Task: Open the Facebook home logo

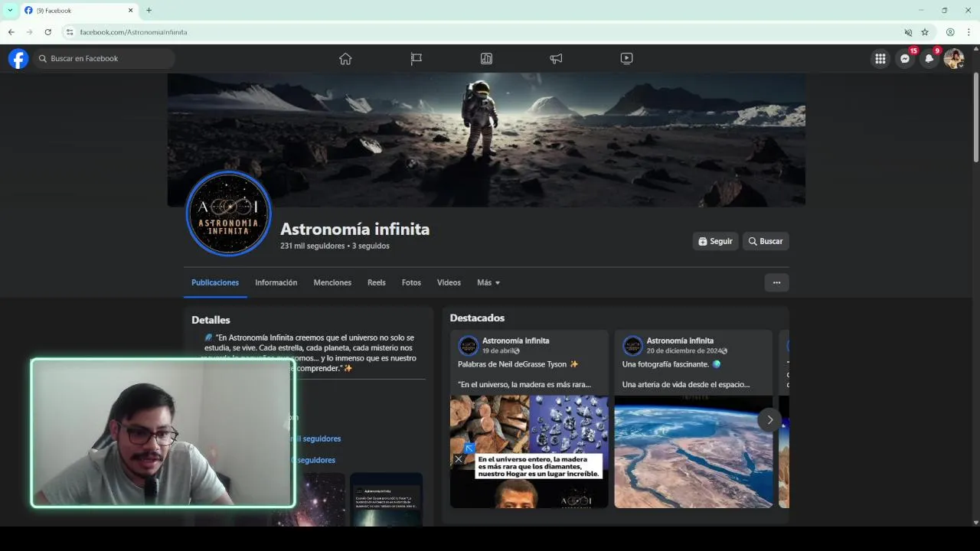Action: (18, 58)
